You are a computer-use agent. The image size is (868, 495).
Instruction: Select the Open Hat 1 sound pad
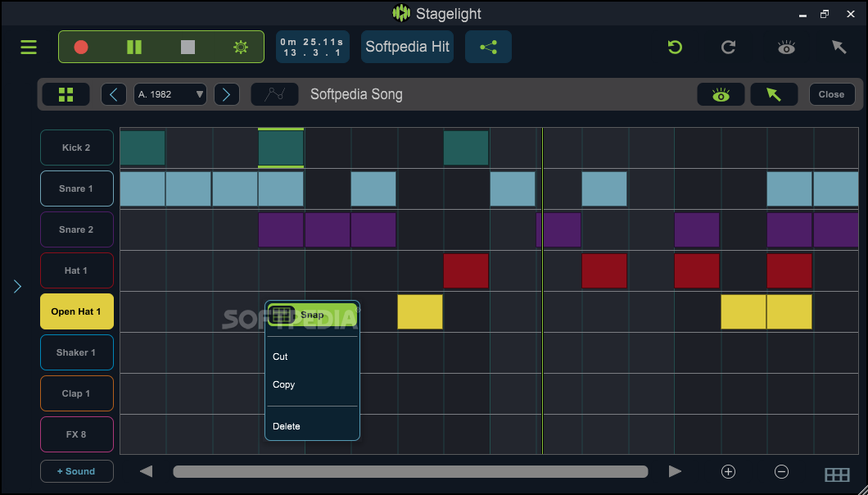77,311
